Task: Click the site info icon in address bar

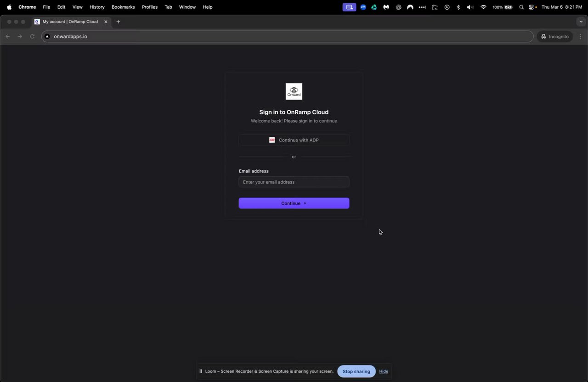Action: (47, 36)
